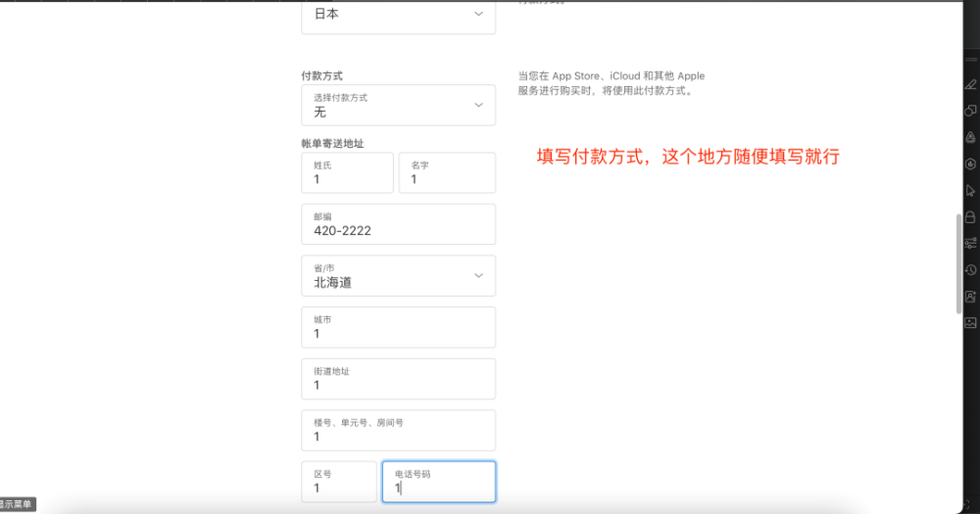Select the cursor pointer tool in sidebar

point(970,191)
